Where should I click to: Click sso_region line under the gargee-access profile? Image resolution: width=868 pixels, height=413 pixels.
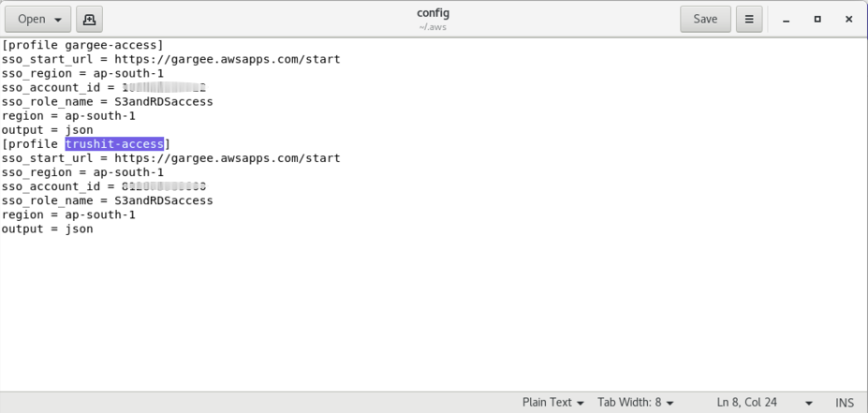82,73
